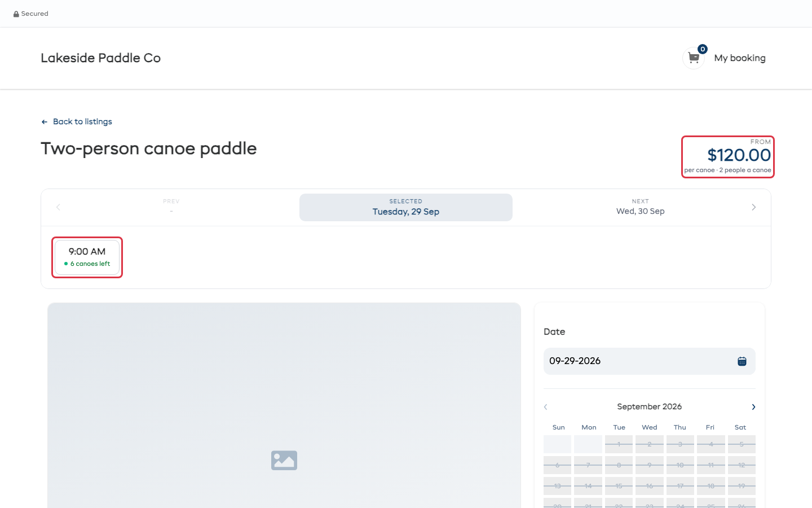Click the 'per canoe · 2 people a canoe' note
This screenshot has height=508, width=812.
[x=728, y=170]
